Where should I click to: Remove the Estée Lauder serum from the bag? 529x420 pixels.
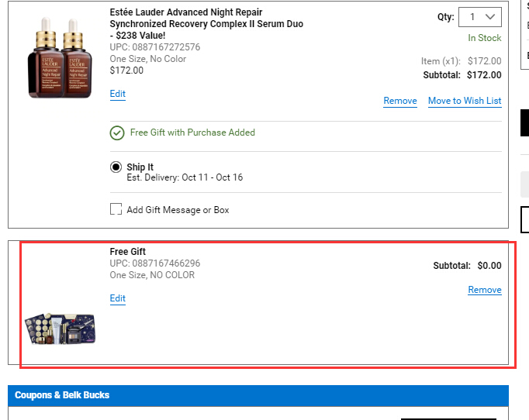(x=400, y=101)
